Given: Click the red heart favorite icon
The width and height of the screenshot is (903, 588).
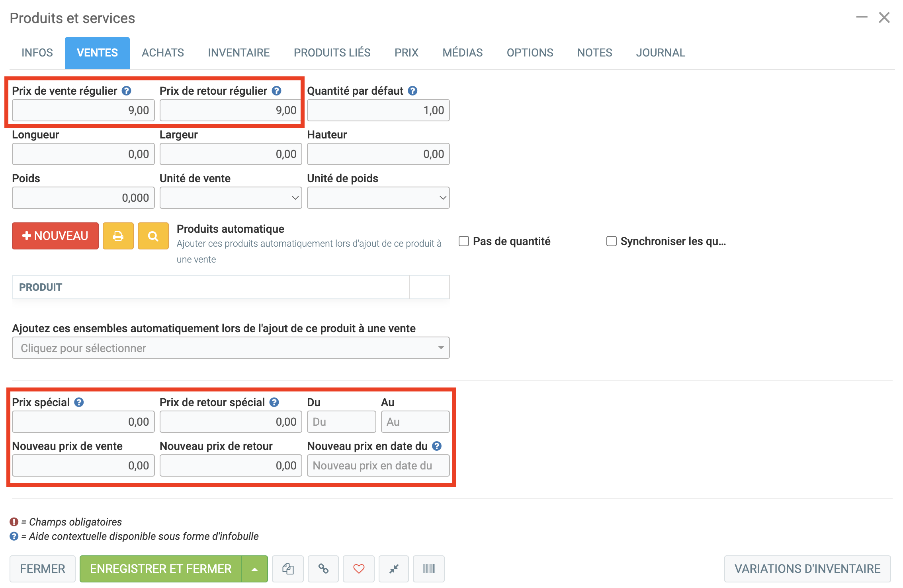Looking at the screenshot, I should pyautogui.click(x=359, y=569).
